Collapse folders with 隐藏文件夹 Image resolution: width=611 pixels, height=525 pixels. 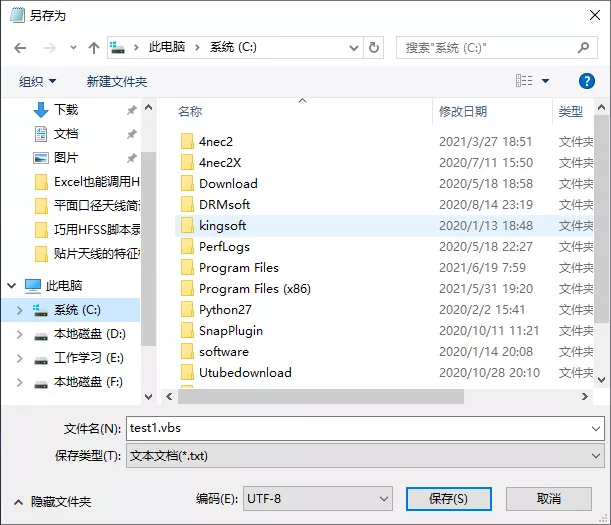[x=53, y=502]
